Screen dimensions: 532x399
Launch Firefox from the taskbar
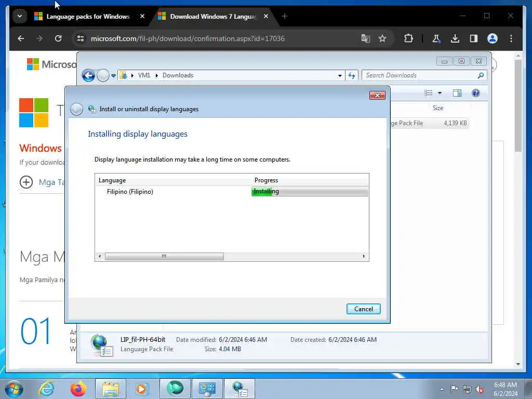[78, 389]
